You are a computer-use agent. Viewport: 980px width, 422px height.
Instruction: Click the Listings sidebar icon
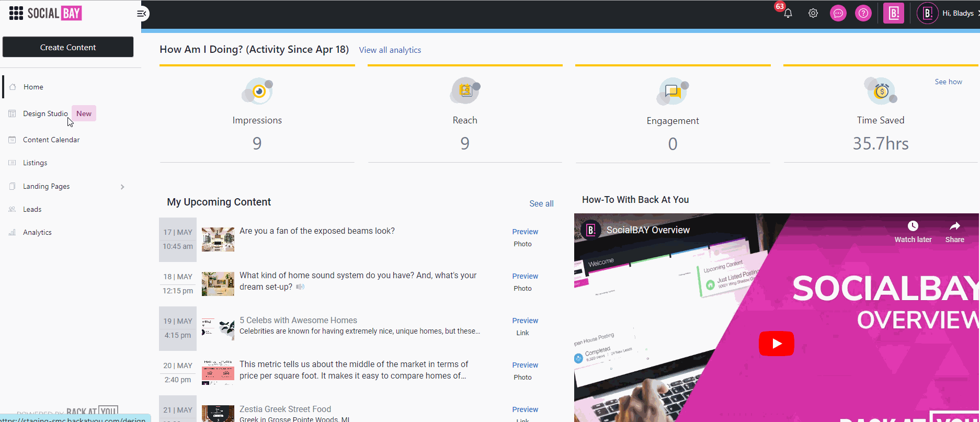12,163
